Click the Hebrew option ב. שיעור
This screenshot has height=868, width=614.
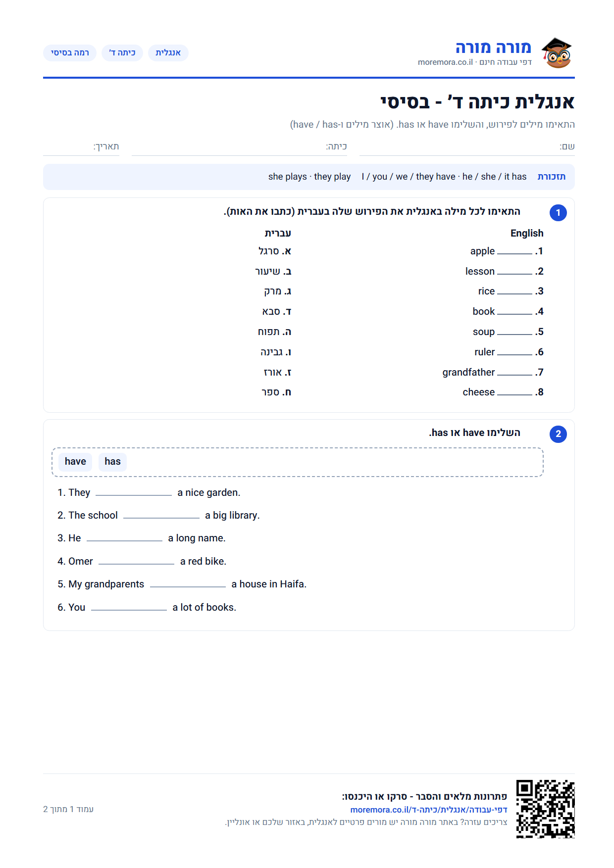pos(273,272)
